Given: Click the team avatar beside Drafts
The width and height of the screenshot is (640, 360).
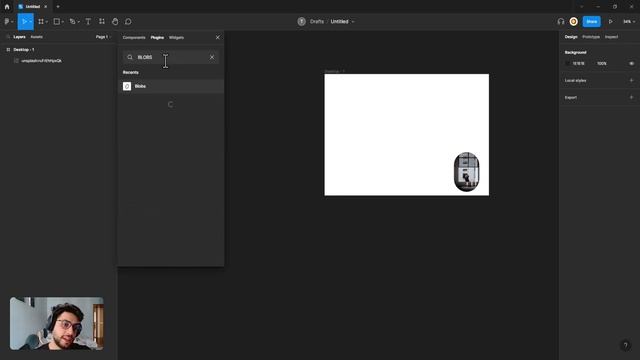Looking at the screenshot, I should tap(301, 22).
